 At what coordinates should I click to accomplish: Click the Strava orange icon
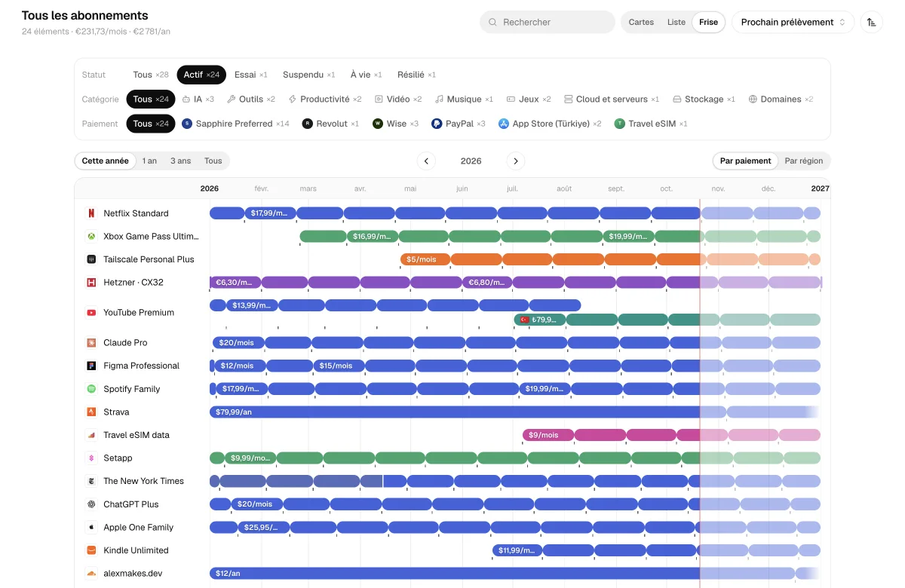[x=91, y=412]
